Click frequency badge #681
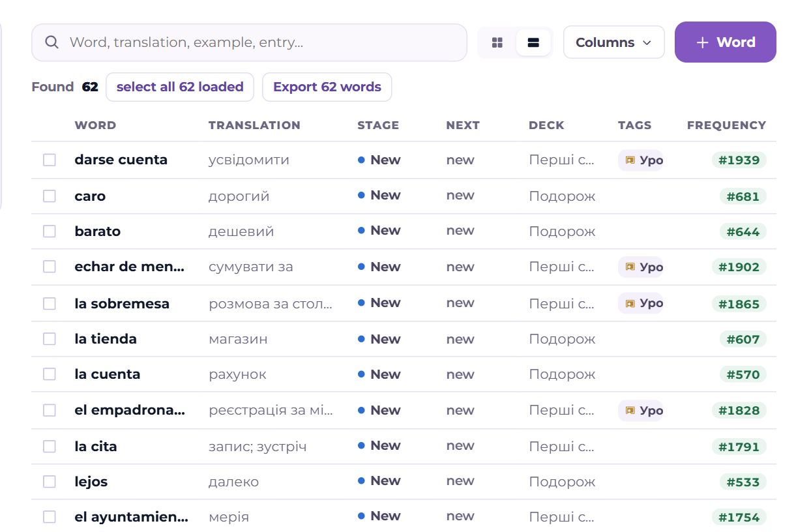 [743, 196]
